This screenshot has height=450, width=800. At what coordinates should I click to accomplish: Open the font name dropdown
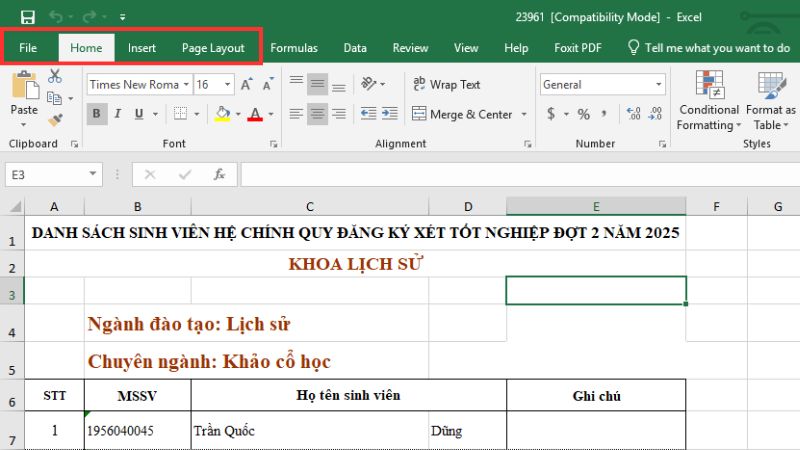pos(186,85)
